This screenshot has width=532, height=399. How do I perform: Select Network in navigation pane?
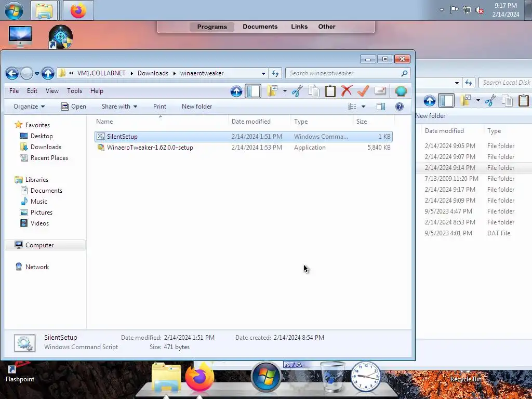click(x=32, y=267)
